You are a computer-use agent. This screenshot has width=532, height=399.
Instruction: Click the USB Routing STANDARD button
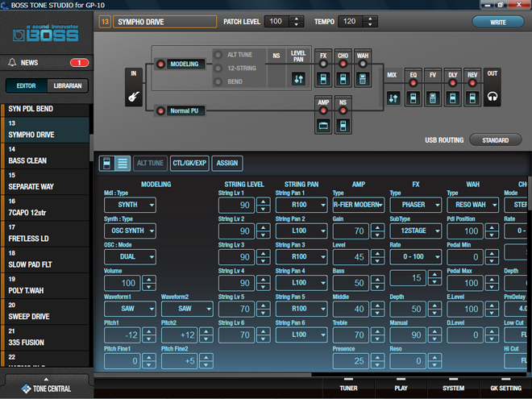pos(495,140)
